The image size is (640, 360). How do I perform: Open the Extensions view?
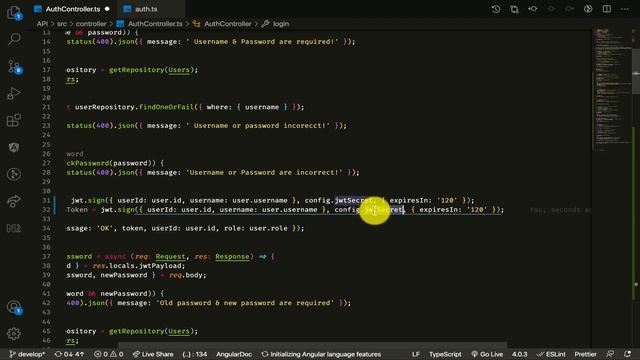pyautogui.click(x=13, y=120)
